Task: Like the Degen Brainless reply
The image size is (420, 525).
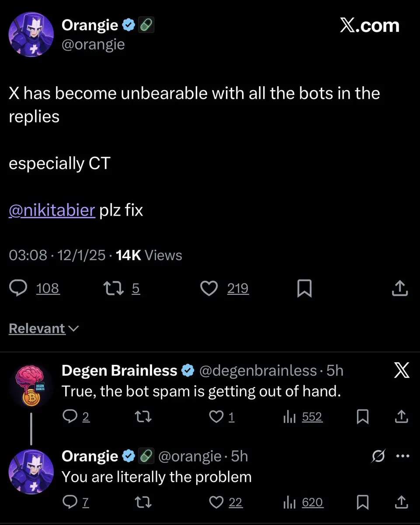Action: tap(216, 417)
